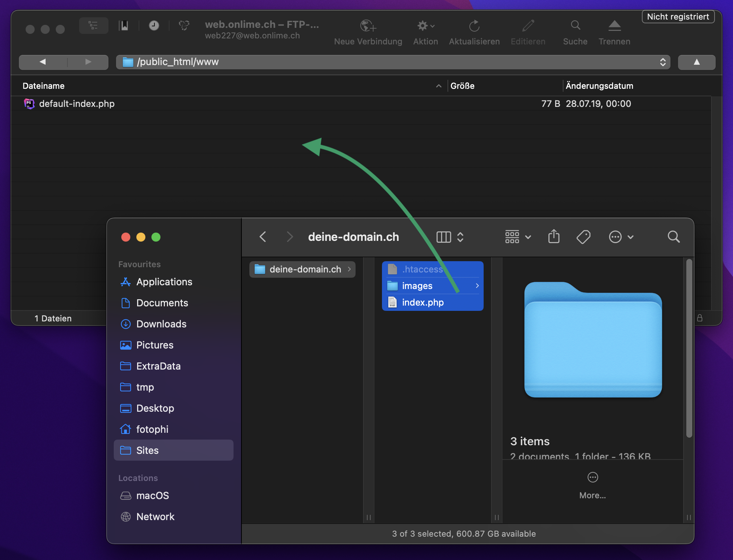Image resolution: width=733 pixels, height=560 pixels.
Task: Select index.php in Finder column
Action: (433, 302)
